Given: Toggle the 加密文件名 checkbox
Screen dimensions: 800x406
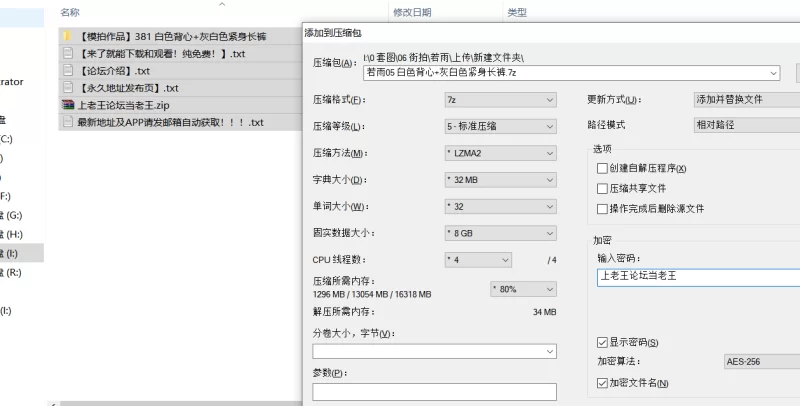Looking at the screenshot, I should (602, 383).
